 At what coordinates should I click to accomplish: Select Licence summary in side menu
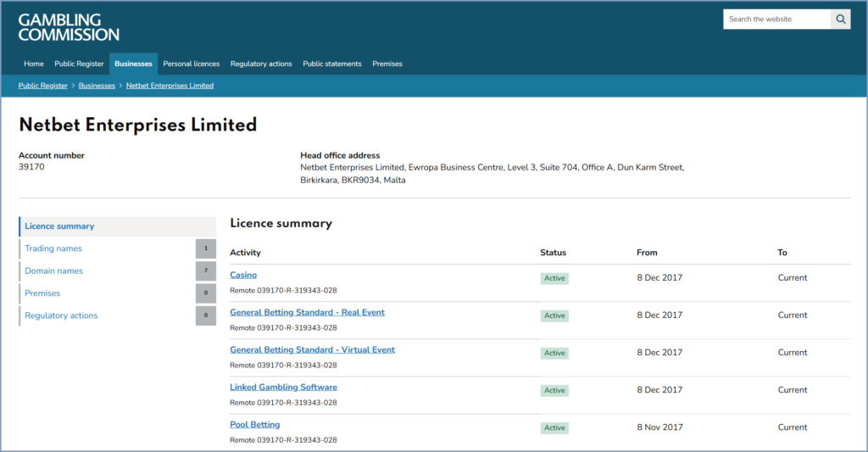click(117, 226)
